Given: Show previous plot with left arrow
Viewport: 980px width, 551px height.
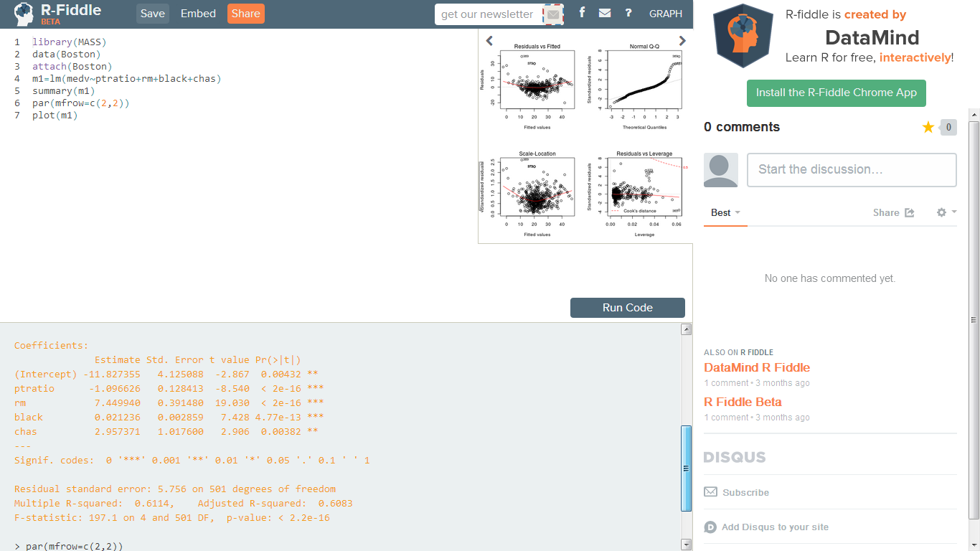Looking at the screenshot, I should tap(489, 41).
